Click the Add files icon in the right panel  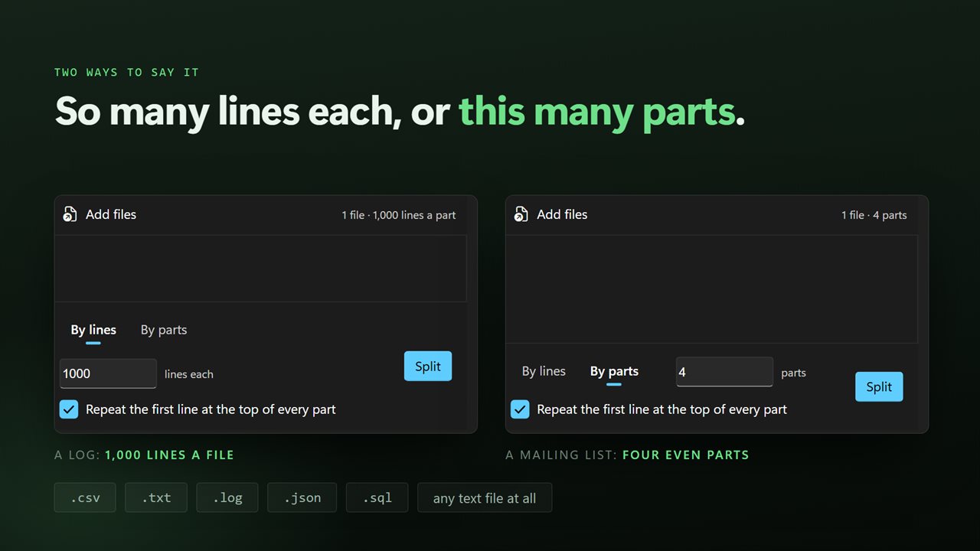tap(521, 214)
